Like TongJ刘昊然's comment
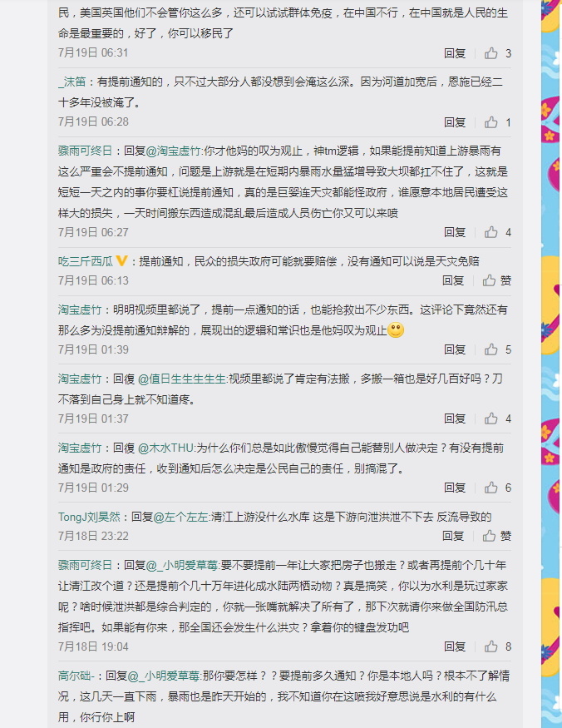The width and height of the screenshot is (562, 728). click(489, 537)
